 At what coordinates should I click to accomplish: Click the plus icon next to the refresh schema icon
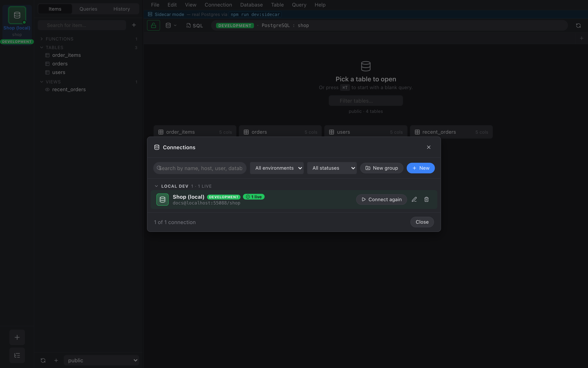56,360
